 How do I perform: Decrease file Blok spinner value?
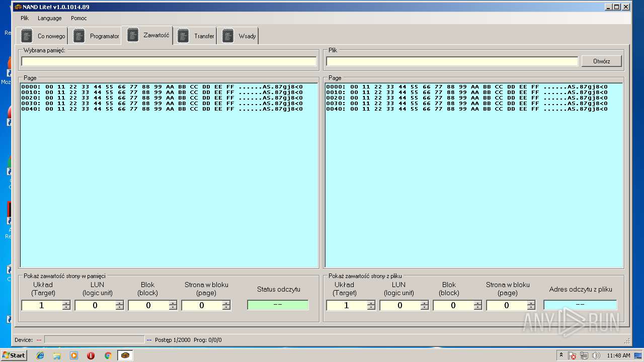[477, 307]
